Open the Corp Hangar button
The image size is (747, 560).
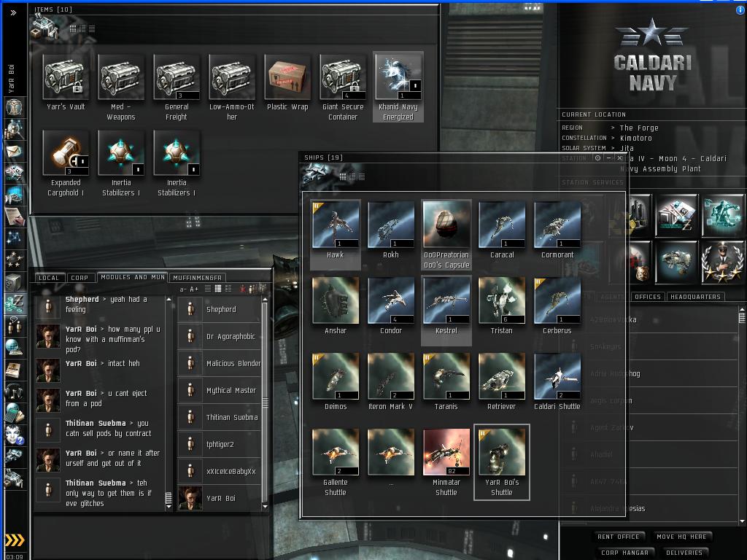[x=624, y=553]
